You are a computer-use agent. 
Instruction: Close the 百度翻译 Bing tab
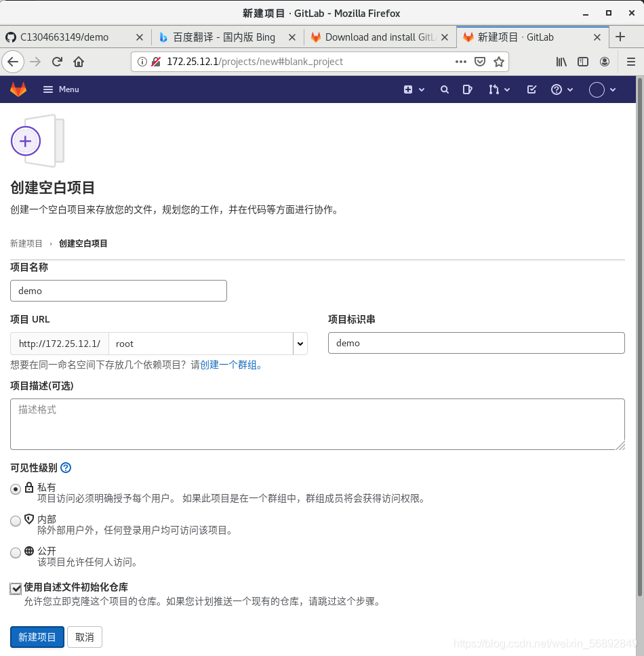tap(292, 37)
